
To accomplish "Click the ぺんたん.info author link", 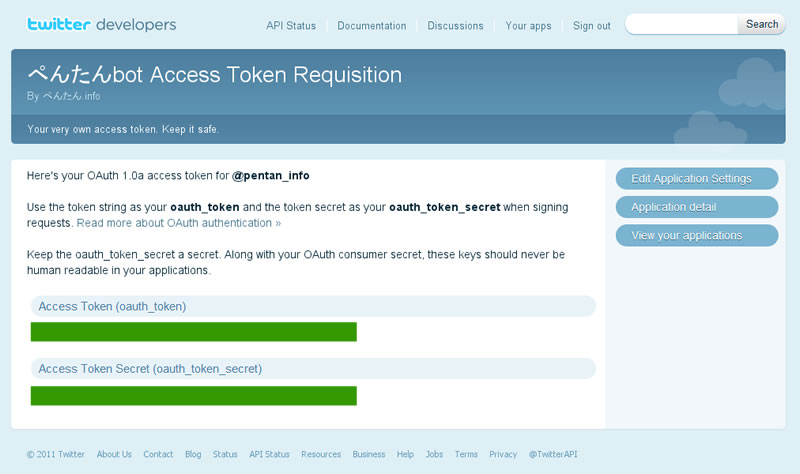I will coord(71,96).
